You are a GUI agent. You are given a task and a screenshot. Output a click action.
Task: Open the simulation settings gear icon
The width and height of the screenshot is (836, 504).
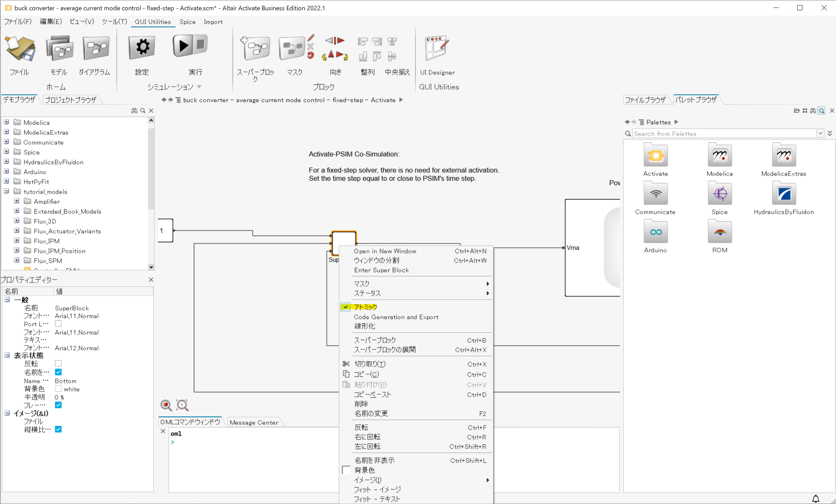click(x=142, y=47)
